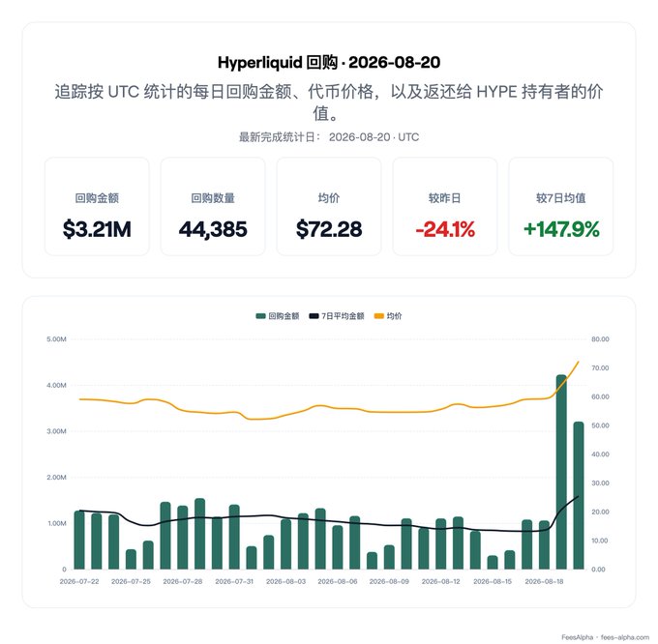Click the 均价 legend label text
Screen dimensions: 658x644
[394, 315]
